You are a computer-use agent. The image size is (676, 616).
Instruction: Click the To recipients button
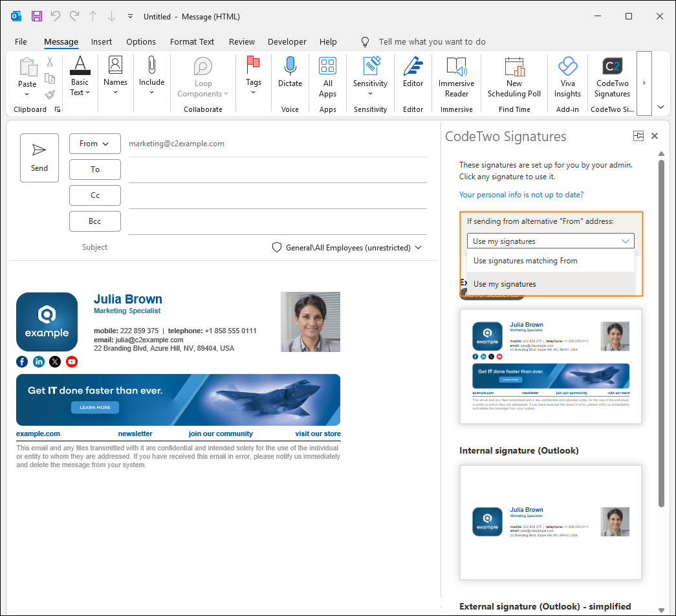pyautogui.click(x=95, y=170)
